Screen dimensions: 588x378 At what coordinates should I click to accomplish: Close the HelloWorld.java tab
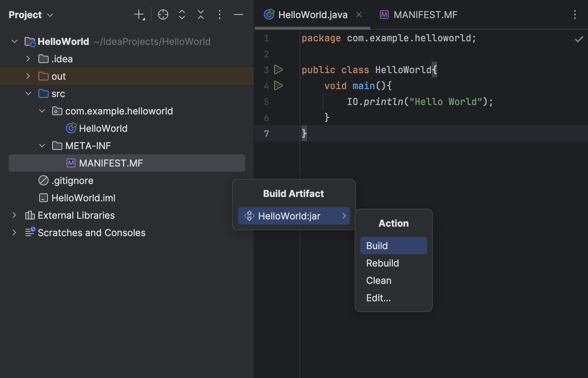click(359, 14)
